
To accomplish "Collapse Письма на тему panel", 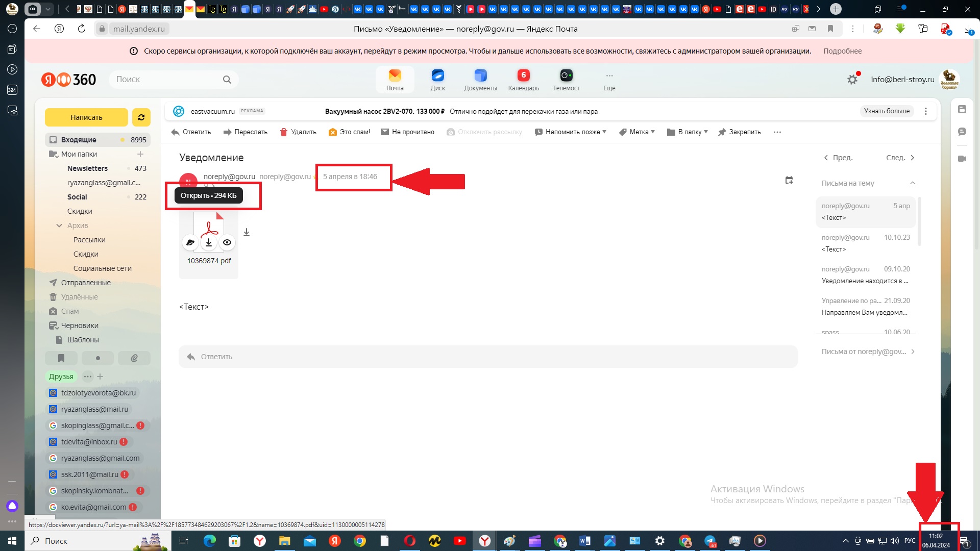I will (x=913, y=183).
